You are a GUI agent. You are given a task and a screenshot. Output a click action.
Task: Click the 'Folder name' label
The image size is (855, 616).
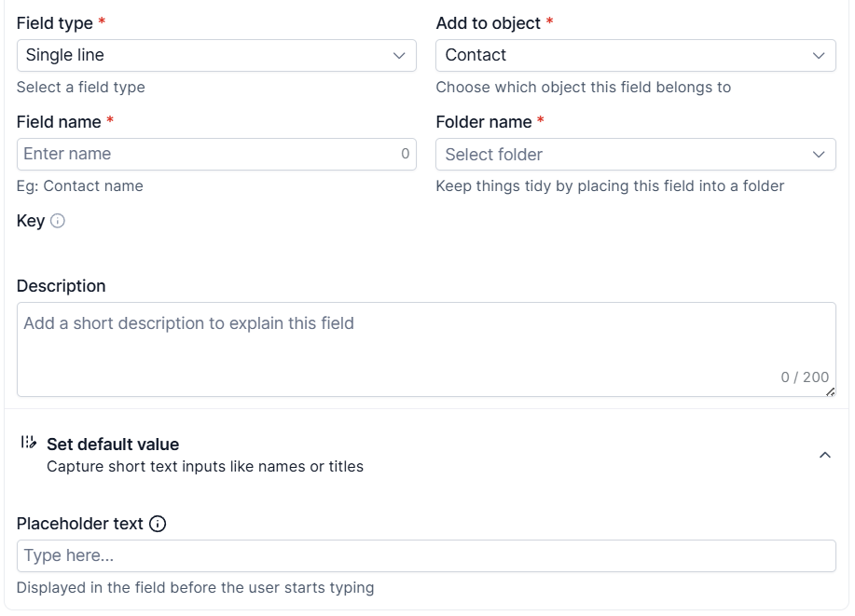[x=484, y=122]
